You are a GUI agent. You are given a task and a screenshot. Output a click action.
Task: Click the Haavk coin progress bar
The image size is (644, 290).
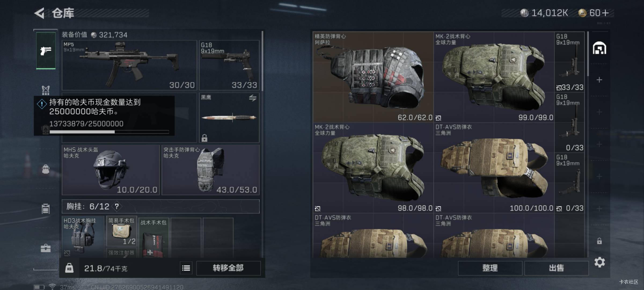click(109, 132)
